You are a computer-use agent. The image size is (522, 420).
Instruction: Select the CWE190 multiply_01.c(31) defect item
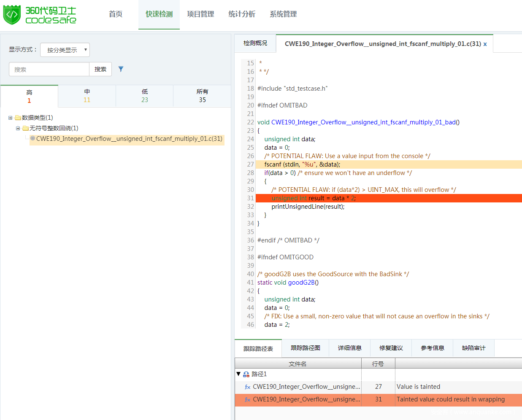click(129, 139)
